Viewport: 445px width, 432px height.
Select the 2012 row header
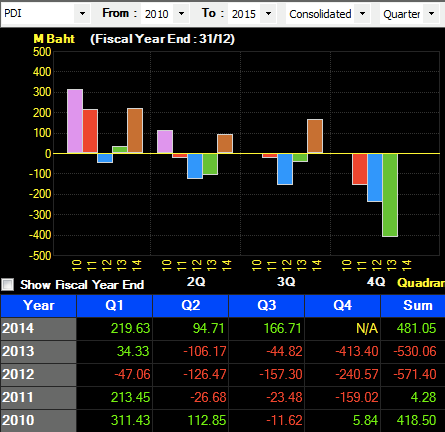pos(38,375)
